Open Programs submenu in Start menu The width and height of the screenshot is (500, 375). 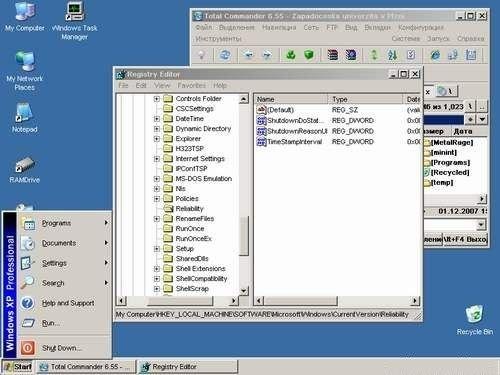click(64, 223)
